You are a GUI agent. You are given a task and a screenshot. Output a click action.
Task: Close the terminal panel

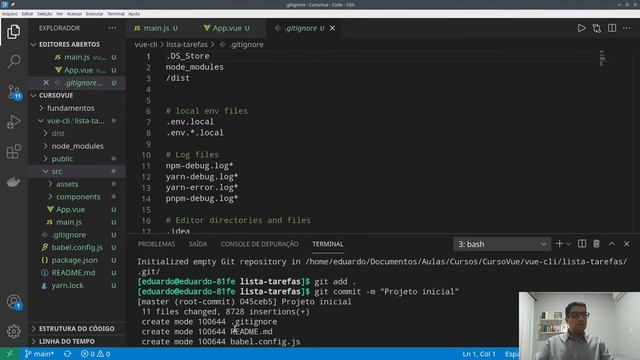[627, 244]
